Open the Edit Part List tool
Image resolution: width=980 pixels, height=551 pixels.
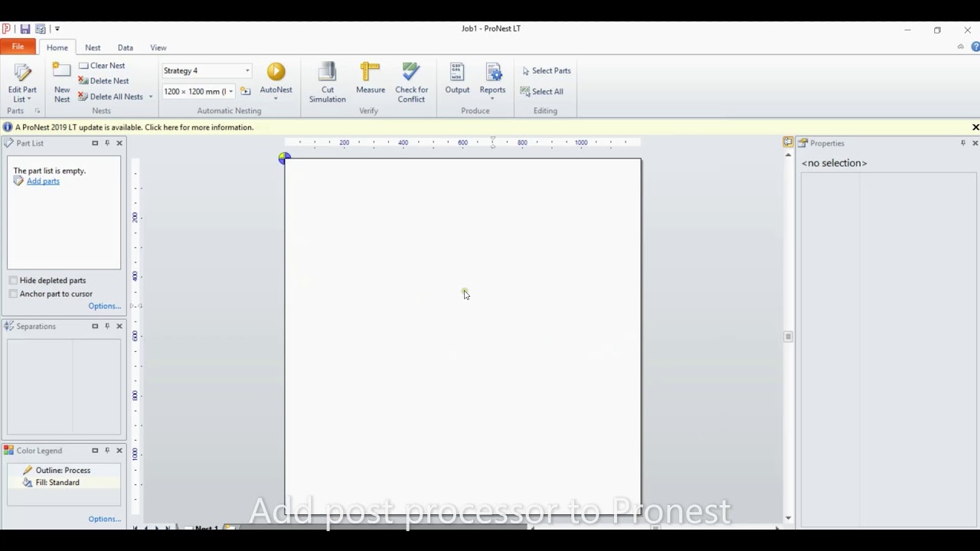[x=22, y=83]
